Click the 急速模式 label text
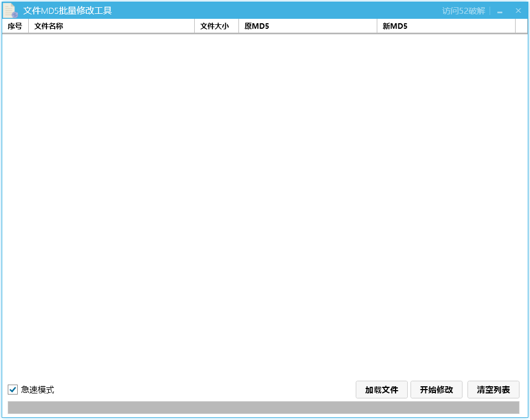This screenshot has height=420, width=530. coord(37,390)
